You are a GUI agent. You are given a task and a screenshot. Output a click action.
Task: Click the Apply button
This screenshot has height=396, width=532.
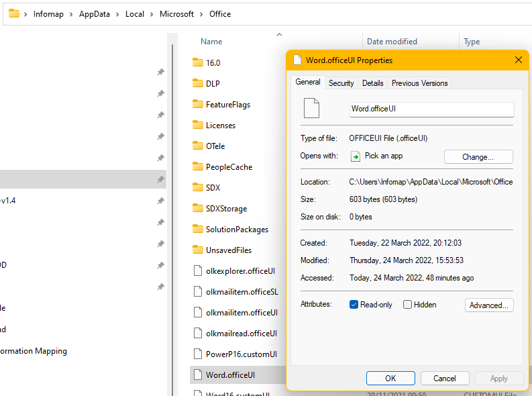pos(498,378)
